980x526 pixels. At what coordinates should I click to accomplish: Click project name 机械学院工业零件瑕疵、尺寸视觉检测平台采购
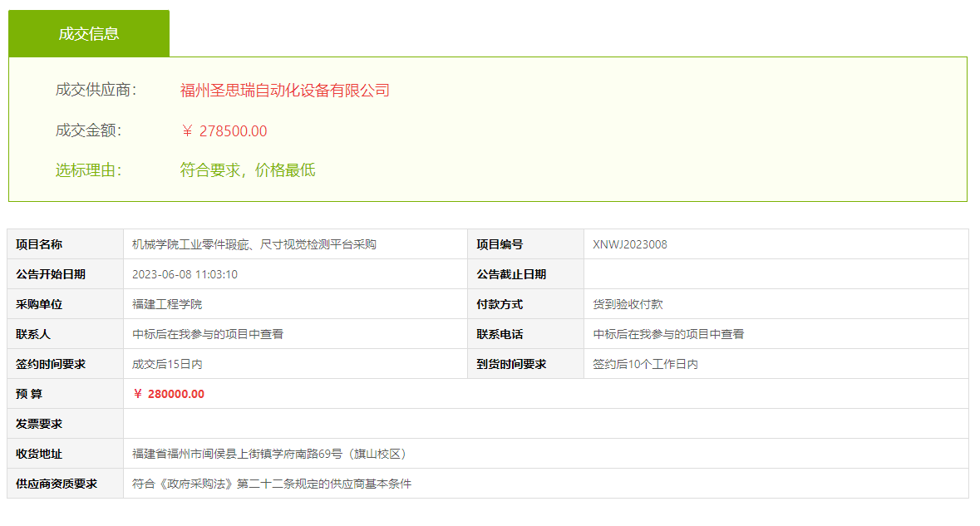pyautogui.click(x=254, y=244)
